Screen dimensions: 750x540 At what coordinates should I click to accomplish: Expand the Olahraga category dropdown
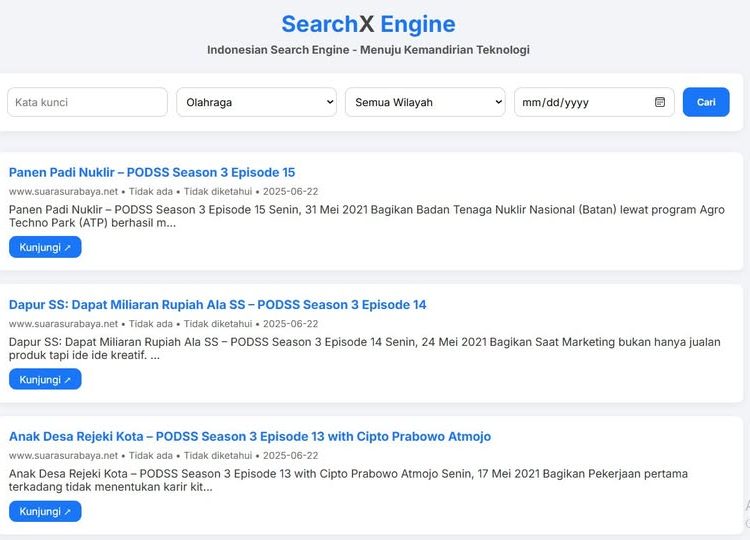coord(256,102)
